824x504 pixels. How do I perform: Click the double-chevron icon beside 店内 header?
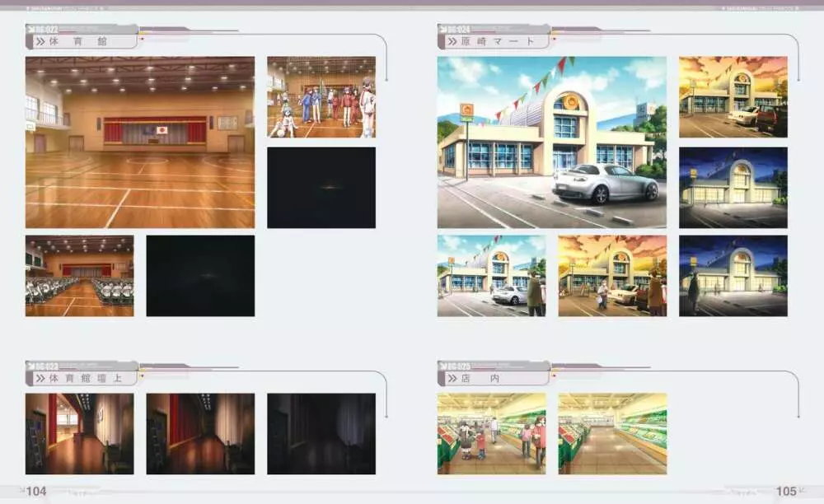452,378
